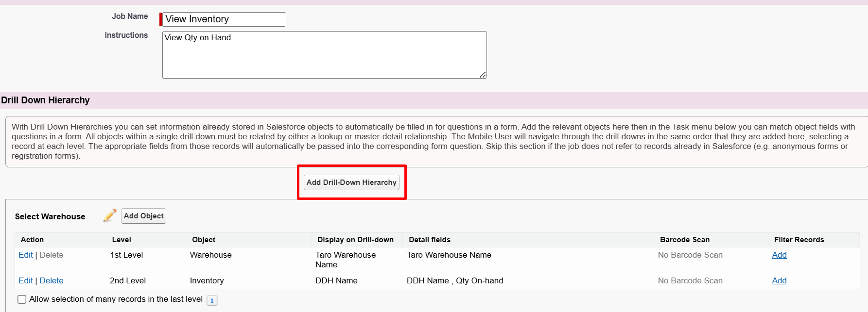Select the Object column header

click(204, 240)
